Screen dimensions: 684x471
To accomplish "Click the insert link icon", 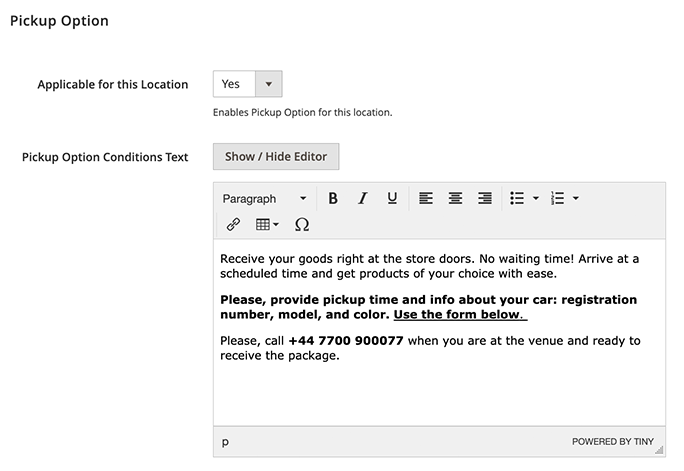I will click(233, 225).
